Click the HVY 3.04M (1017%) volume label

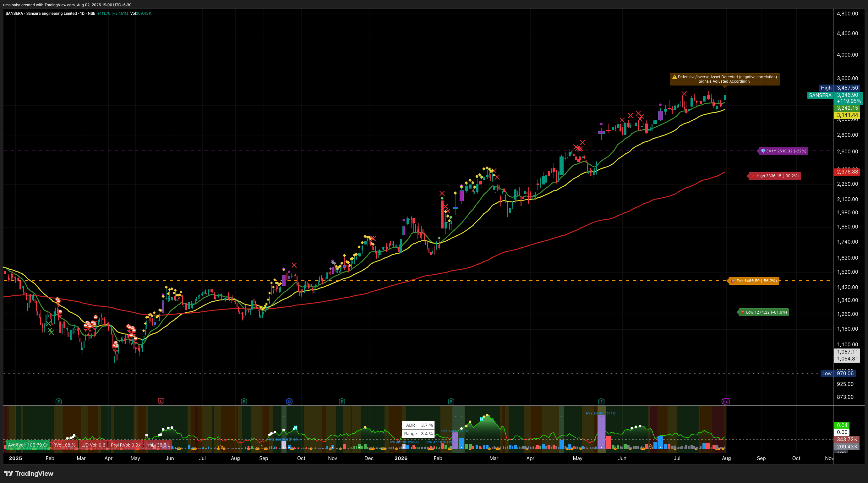pyautogui.click(x=601, y=413)
